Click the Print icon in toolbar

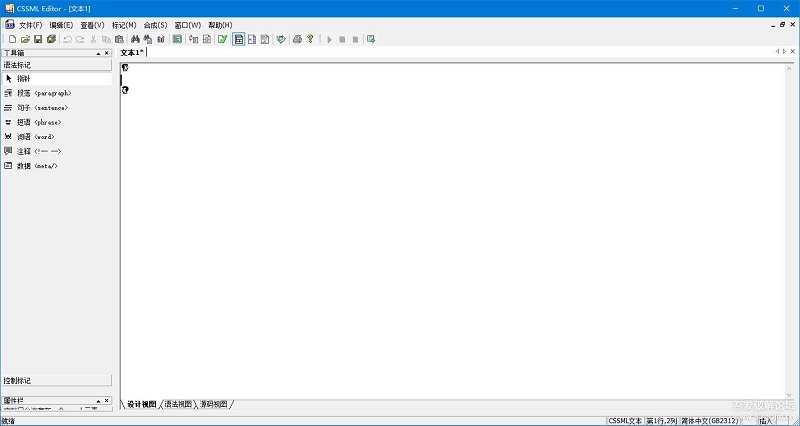point(297,39)
